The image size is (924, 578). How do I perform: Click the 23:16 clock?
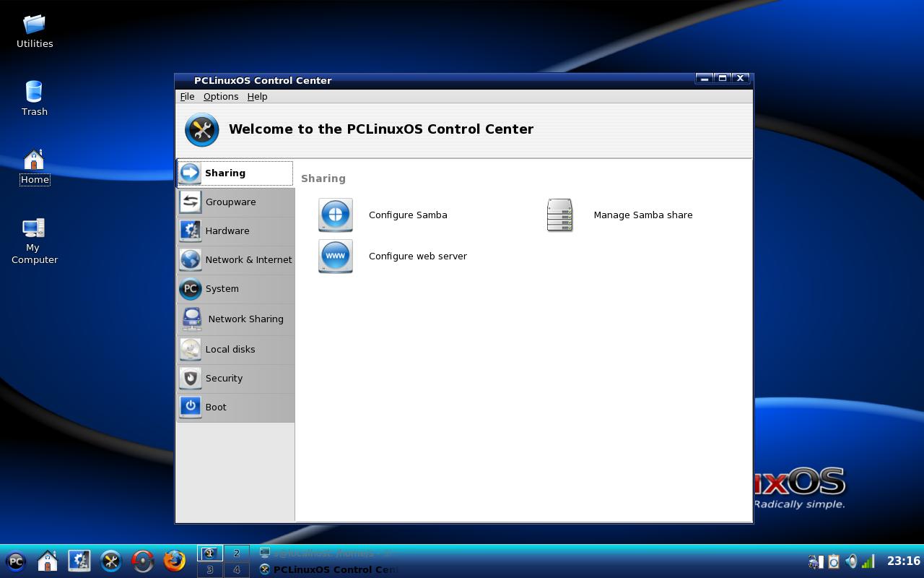pyautogui.click(x=903, y=561)
